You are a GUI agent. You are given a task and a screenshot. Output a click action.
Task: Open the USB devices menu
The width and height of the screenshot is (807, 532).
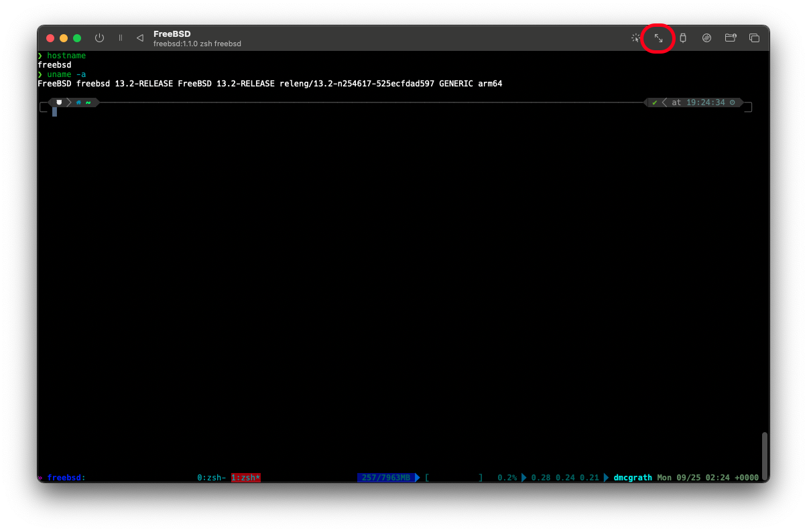(x=683, y=38)
